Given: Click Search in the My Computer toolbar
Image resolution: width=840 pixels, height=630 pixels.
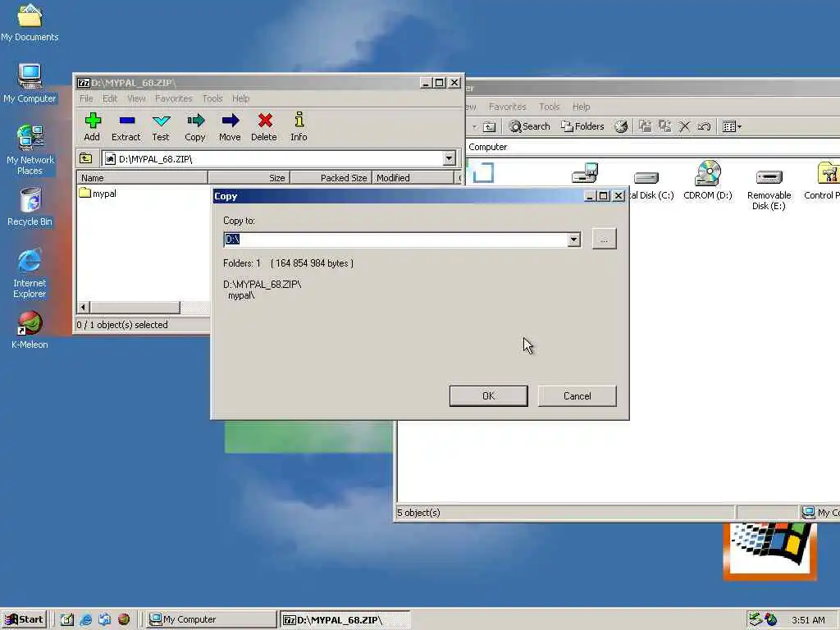Looking at the screenshot, I should [529, 126].
